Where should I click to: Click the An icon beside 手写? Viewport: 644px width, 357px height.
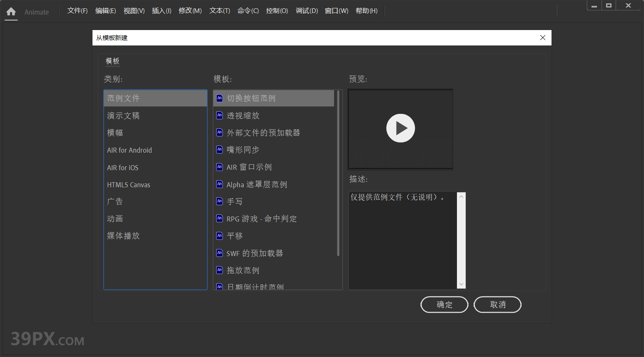[220, 201]
